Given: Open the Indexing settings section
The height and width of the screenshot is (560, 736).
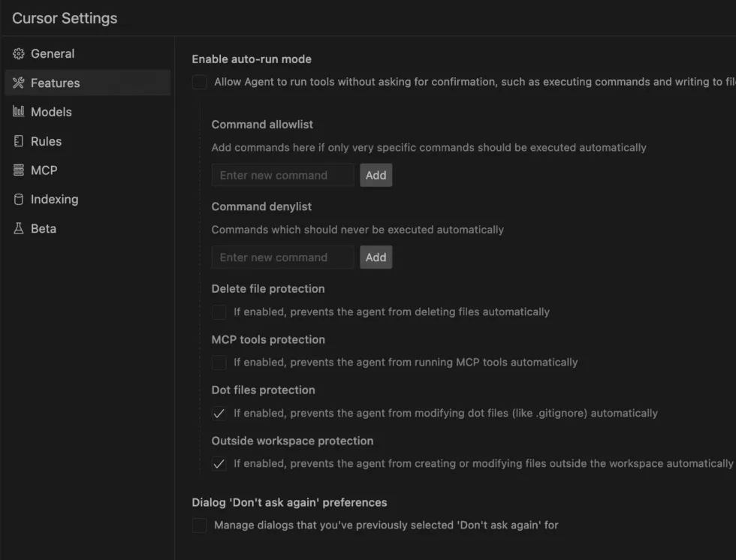Looking at the screenshot, I should click(54, 199).
